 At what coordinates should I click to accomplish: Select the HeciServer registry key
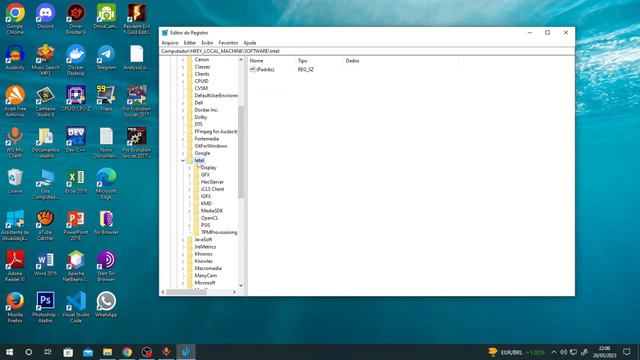pos(212,182)
